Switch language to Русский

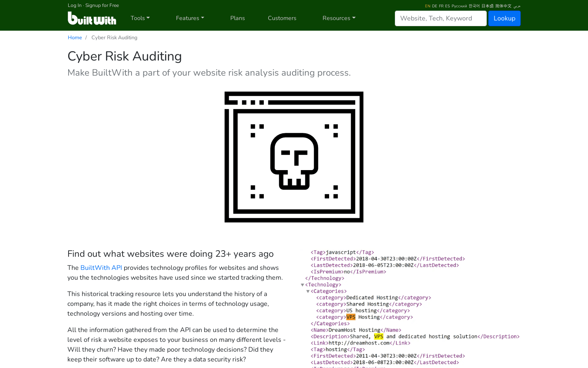459,6
